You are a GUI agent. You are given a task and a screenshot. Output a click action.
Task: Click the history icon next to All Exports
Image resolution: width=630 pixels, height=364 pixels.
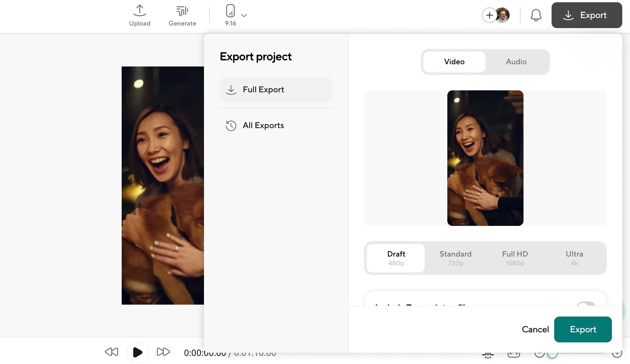[x=231, y=126]
